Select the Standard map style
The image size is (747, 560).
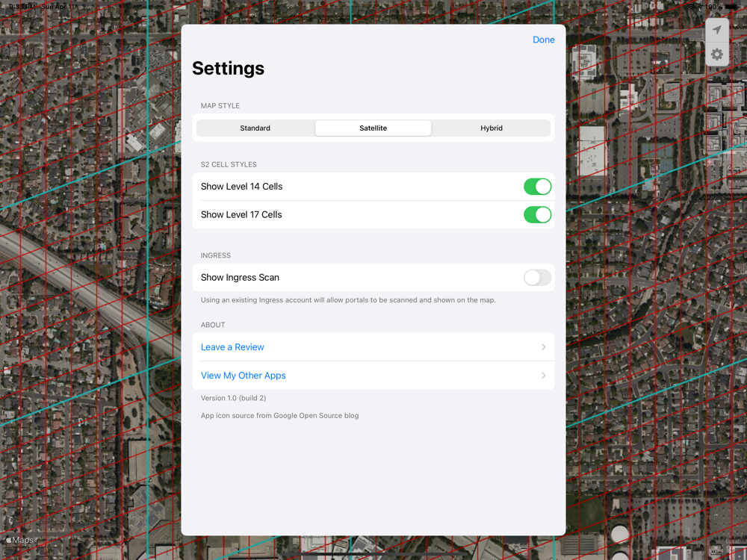(255, 128)
